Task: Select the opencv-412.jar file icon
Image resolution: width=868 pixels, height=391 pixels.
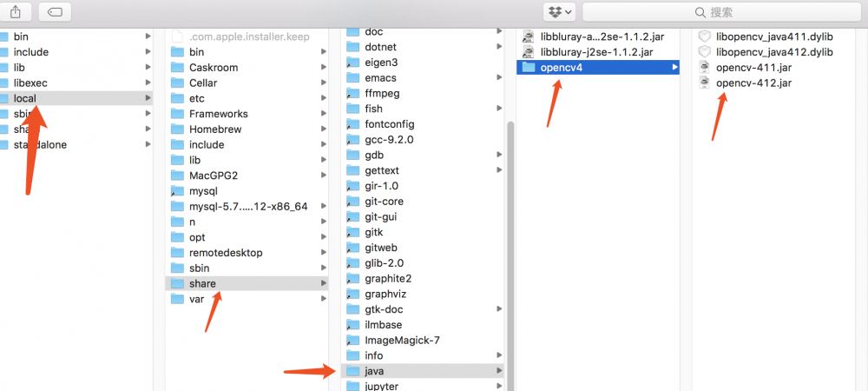Action: click(x=704, y=83)
